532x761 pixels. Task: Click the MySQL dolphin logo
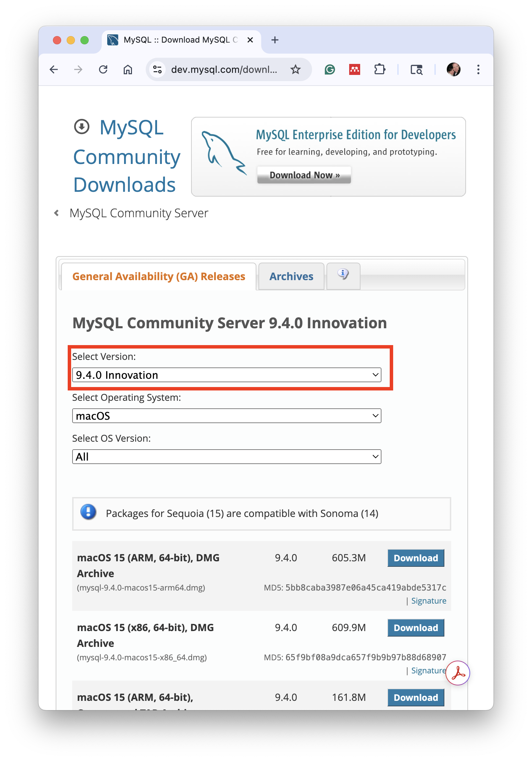(224, 153)
